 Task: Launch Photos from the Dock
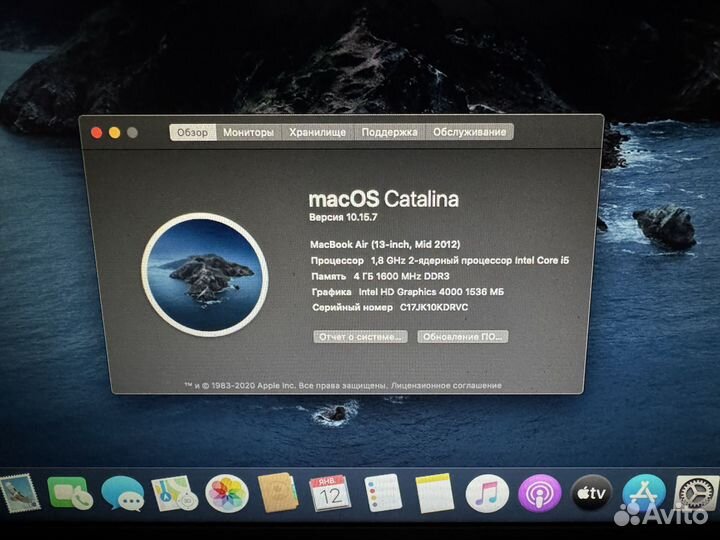click(226, 494)
